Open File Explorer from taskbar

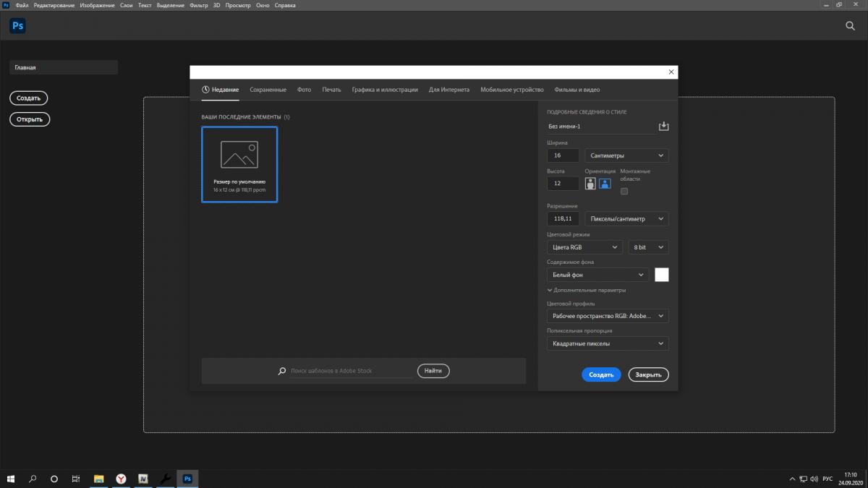pos(100,479)
